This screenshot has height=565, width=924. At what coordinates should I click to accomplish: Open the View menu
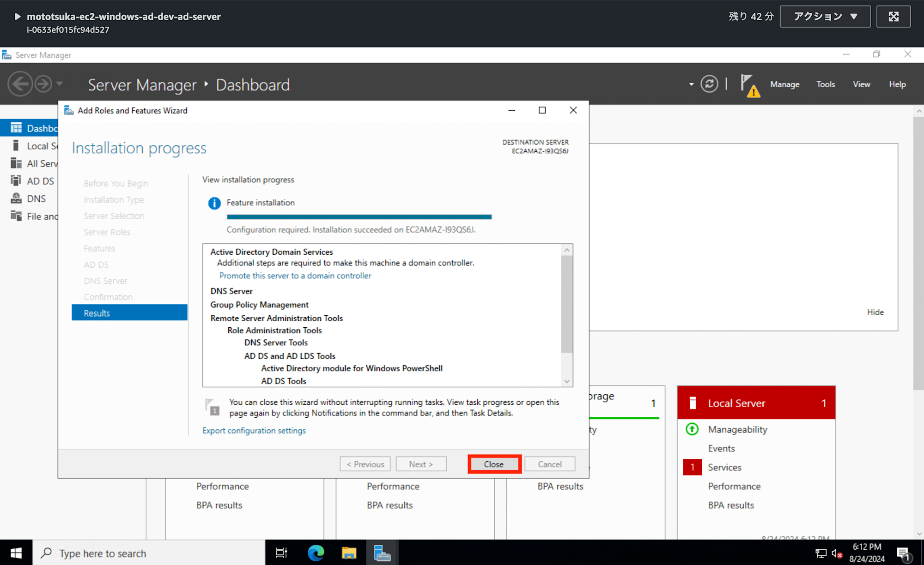tap(862, 84)
